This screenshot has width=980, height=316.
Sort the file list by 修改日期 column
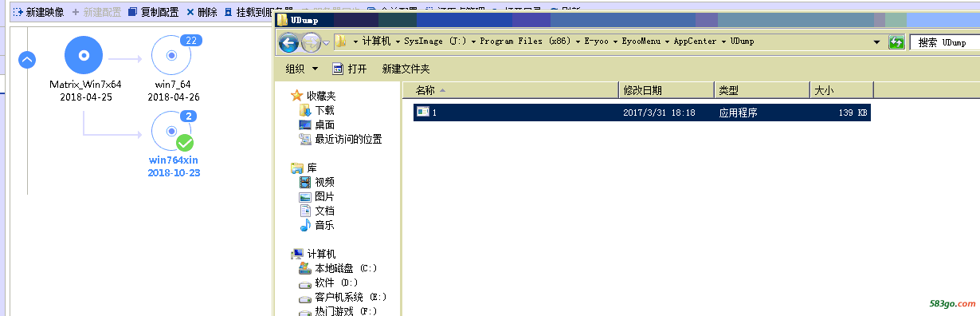[x=666, y=90]
